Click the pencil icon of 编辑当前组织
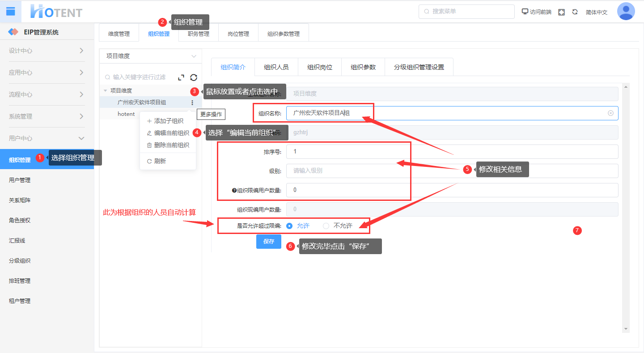Viewport: 644px width, 353px height. pyautogui.click(x=149, y=133)
